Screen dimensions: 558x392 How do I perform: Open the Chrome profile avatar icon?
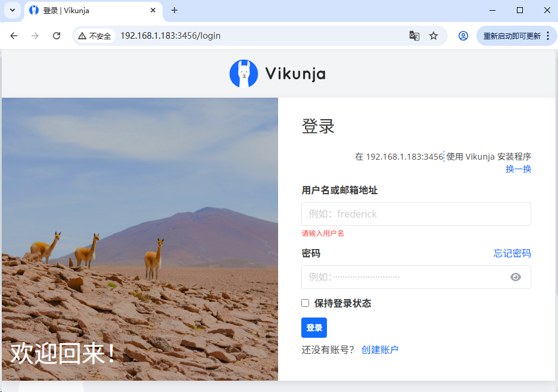[463, 36]
